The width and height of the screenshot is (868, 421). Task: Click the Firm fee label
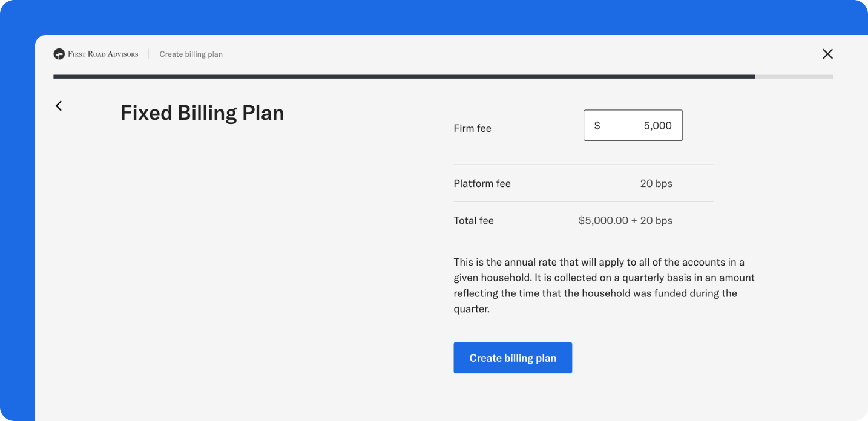(x=472, y=128)
